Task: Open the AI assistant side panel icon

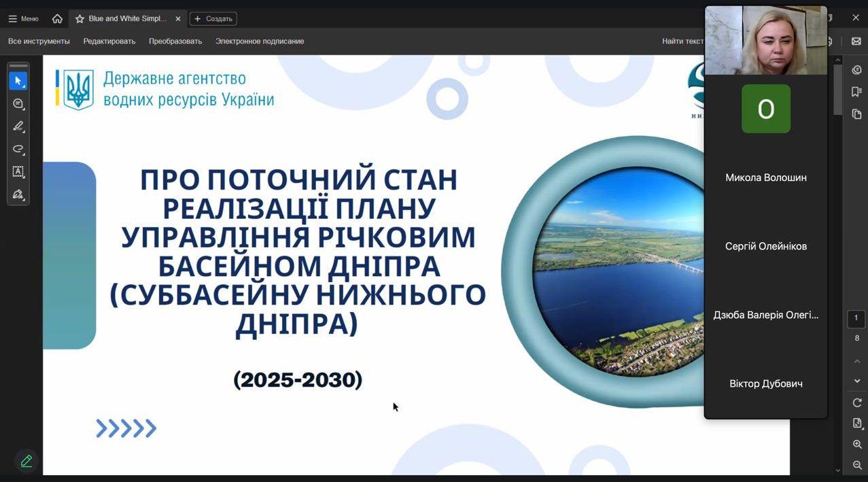Action: [x=857, y=70]
